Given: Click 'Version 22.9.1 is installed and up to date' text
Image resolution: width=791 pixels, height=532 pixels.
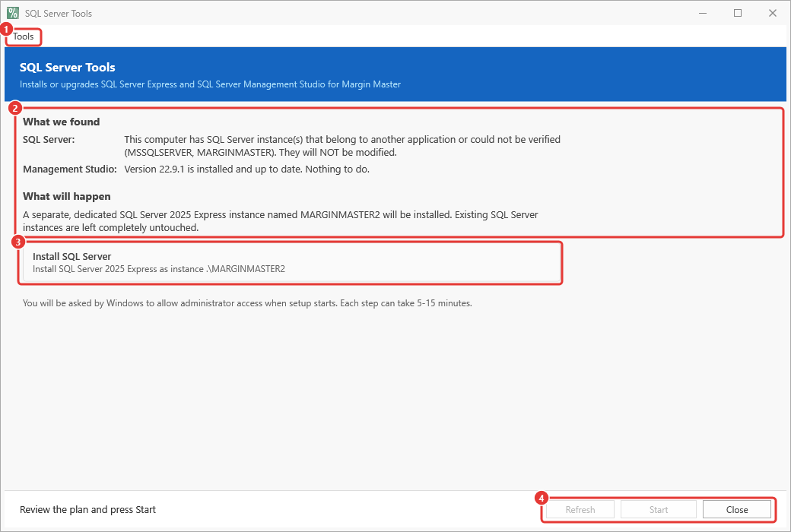Looking at the screenshot, I should [x=246, y=169].
